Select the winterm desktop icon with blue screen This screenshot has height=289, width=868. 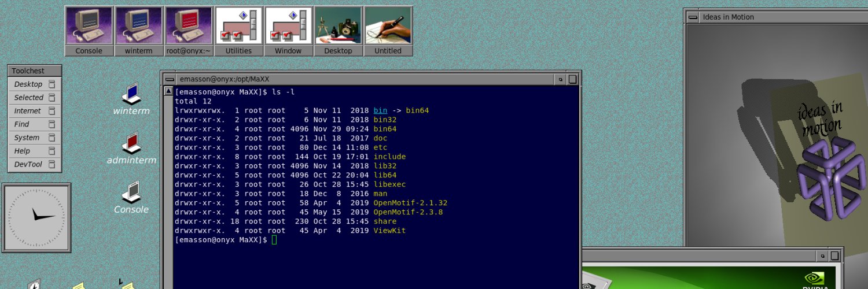[x=131, y=99]
